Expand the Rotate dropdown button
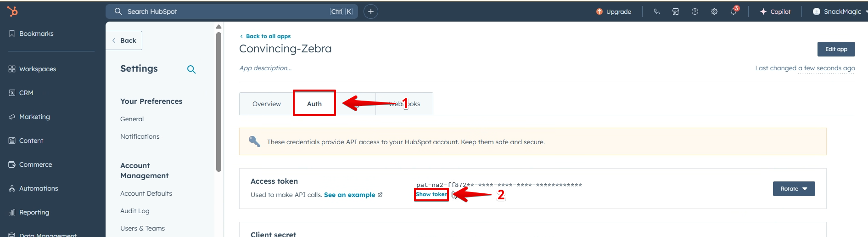The width and height of the screenshot is (868, 237). pos(794,189)
